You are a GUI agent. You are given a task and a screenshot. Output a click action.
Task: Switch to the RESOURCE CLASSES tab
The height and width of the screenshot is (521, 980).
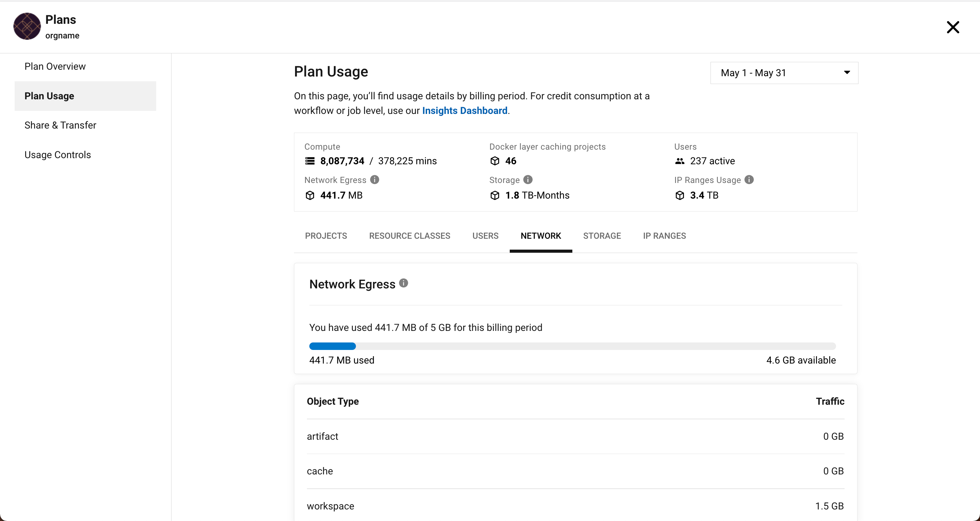pyautogui.click(x=410, y=236)
